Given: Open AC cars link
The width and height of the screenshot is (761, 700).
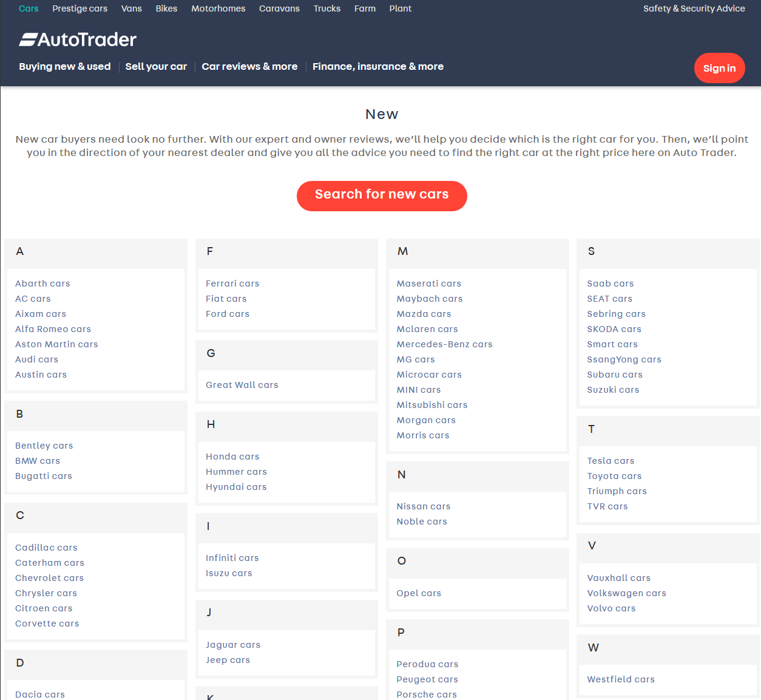Looking at the screenshot, I should 33,299.
